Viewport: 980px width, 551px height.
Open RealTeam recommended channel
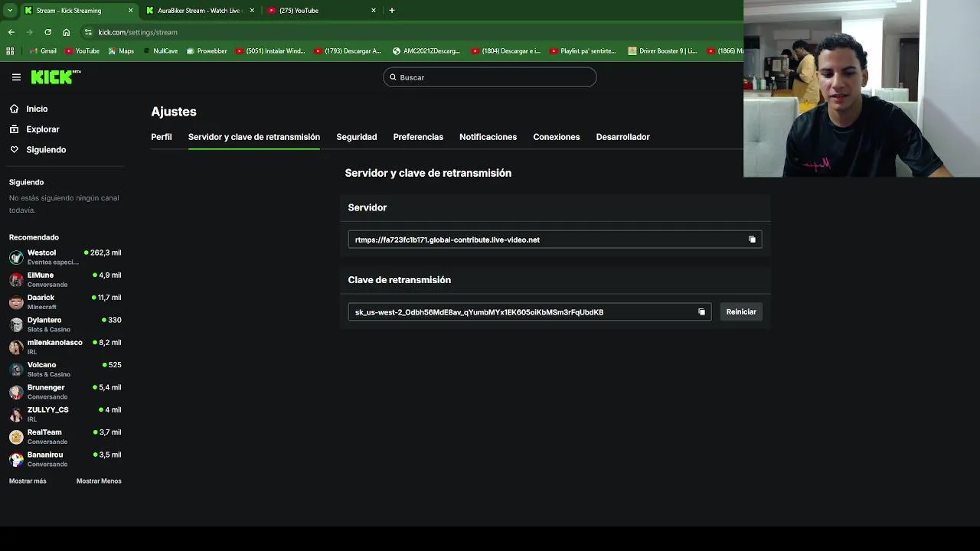[x=65, y=436]
